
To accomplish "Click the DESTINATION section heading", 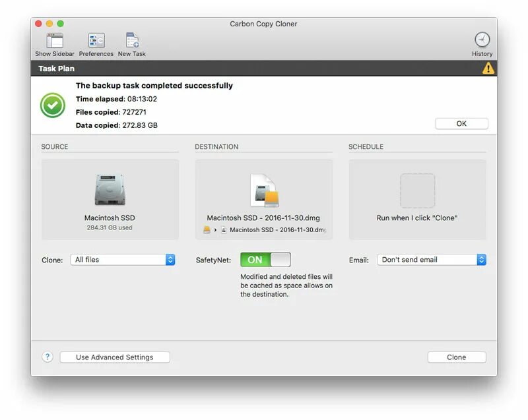I will coord(216,146).
